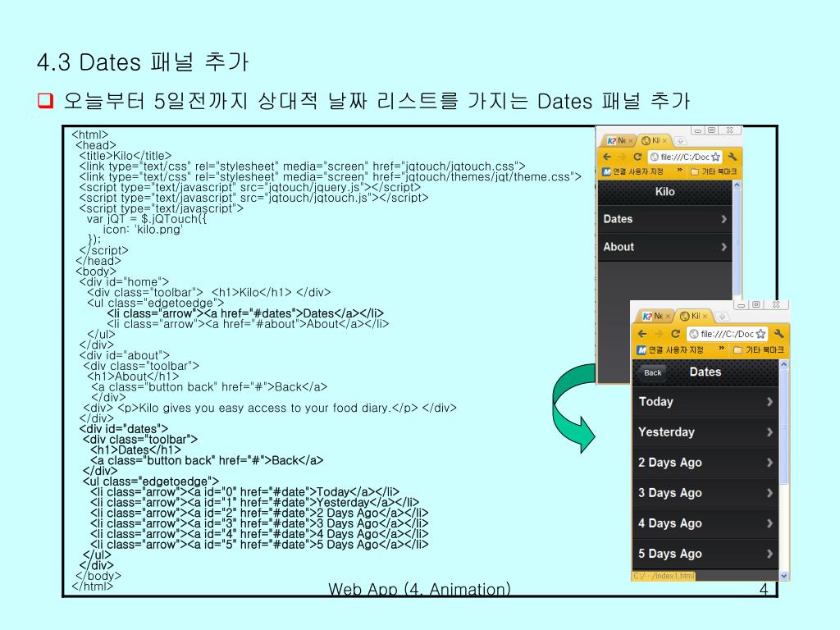
Task: Select the 4 Days Ago entry
Action: [x=705, y=523]
